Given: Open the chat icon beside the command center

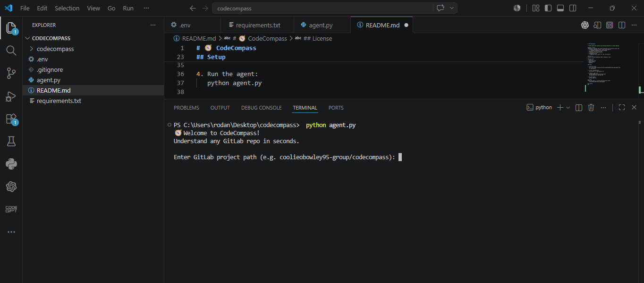Looking at the screenshot, I should click(x=441, y=8).
